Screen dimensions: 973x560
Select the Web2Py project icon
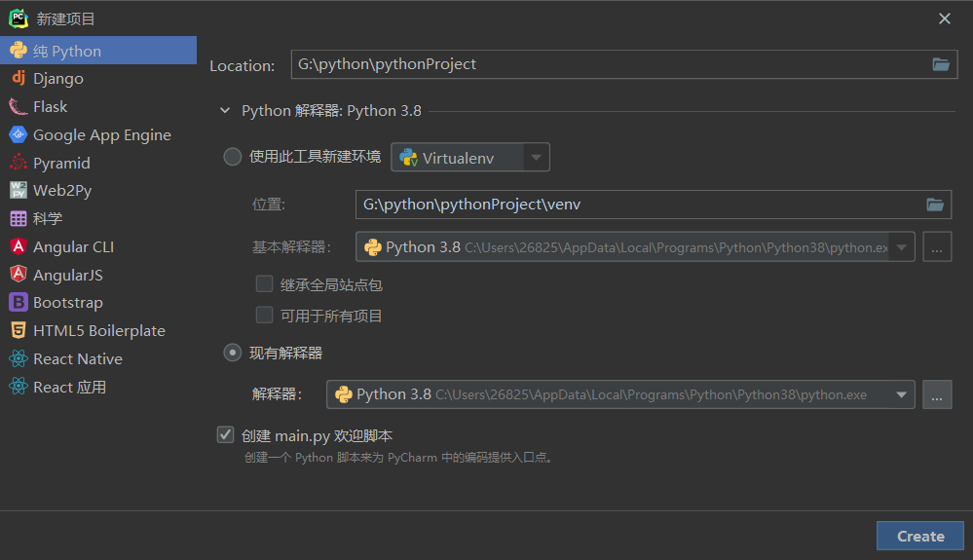[x=18, y=191]
